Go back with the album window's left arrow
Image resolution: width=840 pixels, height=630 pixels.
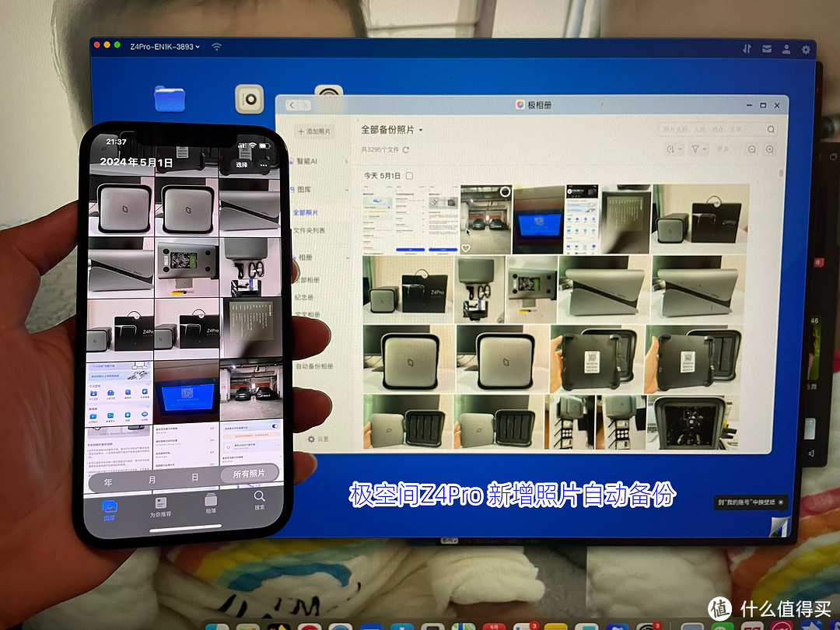(x=292, y=105)
